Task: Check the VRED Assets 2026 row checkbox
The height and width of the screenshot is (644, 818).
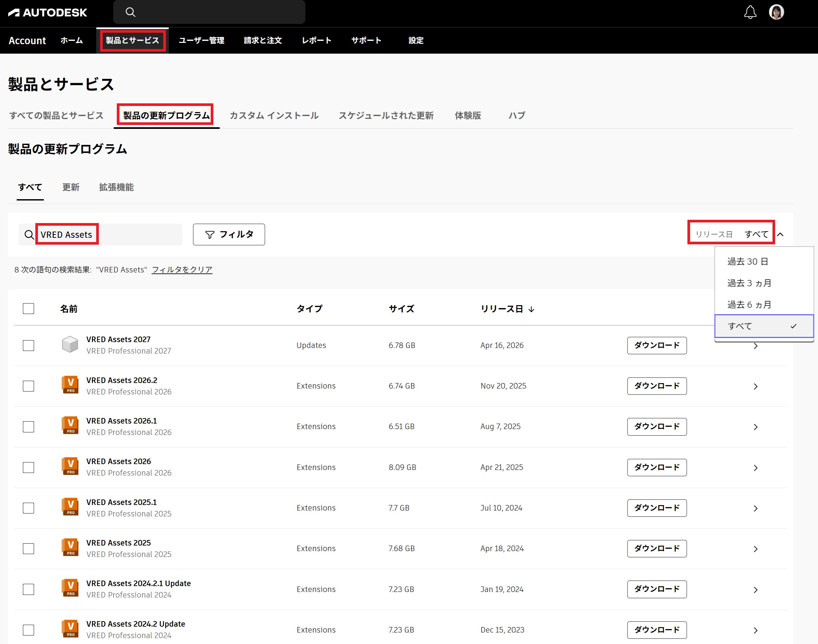Action: (x=29, y=467)
